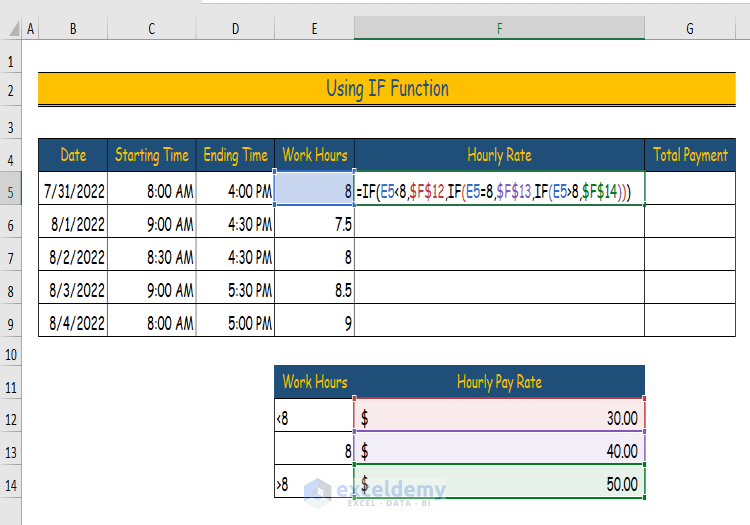Click the empty Total Payment cell in row 5
Screen dimensions: 750x525
(690, 189)
